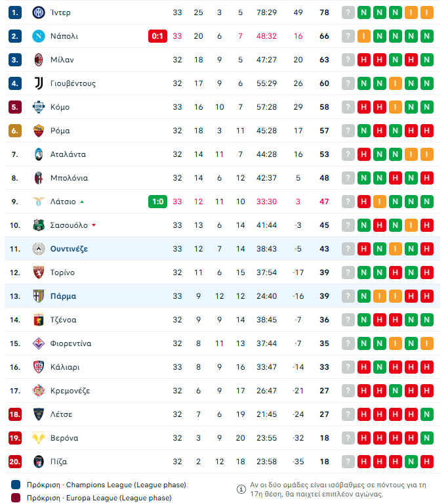Open the AC Milan team logo
The width and height of the screenshot is (448, 503).
click(38, 60)
